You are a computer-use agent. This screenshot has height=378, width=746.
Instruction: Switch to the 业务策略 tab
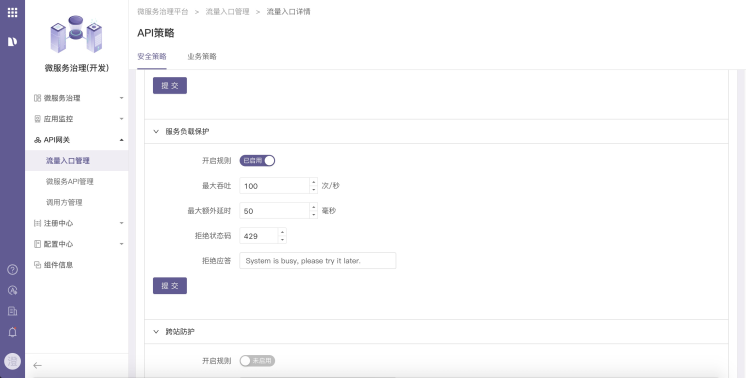tap(202, 57)
